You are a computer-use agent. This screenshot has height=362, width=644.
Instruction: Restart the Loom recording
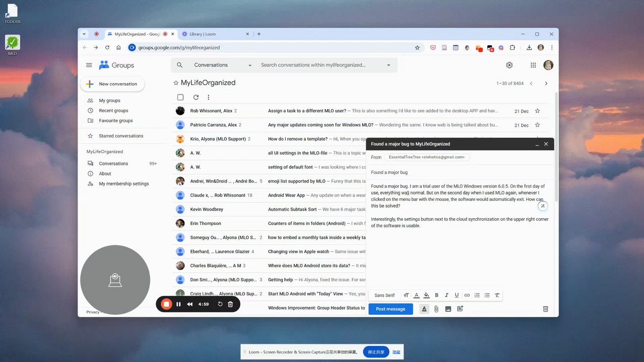pyautogui.click(x=220, y=304)
